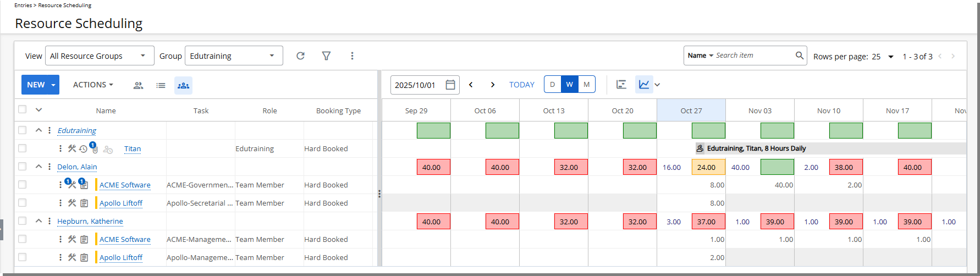The width and height of the screenshot is (980, 276).
Task: Check Hepburn's Apollo Liftoff row checkbox
Action: tap(22, 257)
